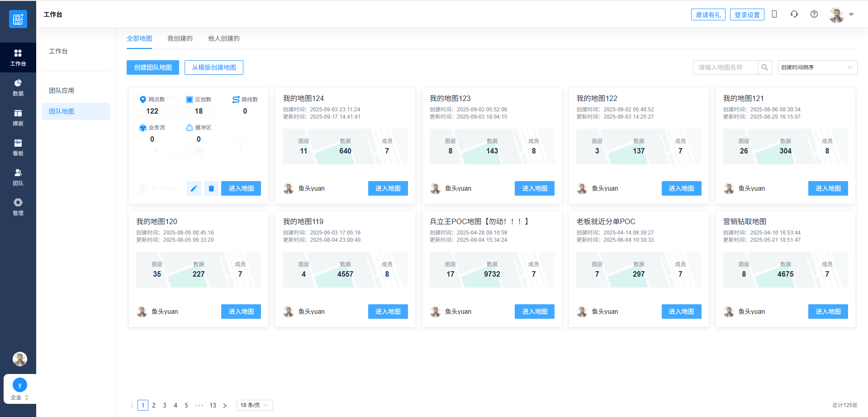Focus the map name search field

click(x=725, y=67)
